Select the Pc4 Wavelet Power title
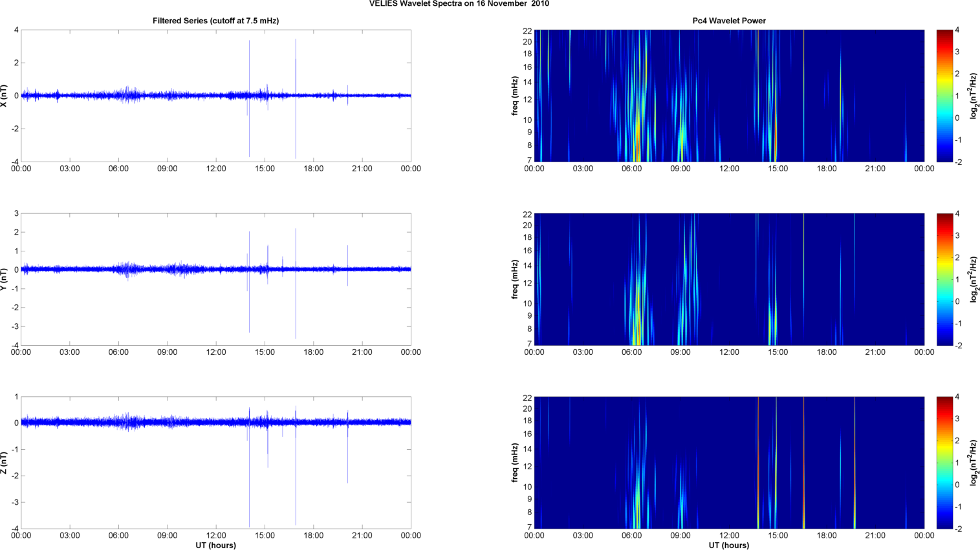 pos(728,21)
